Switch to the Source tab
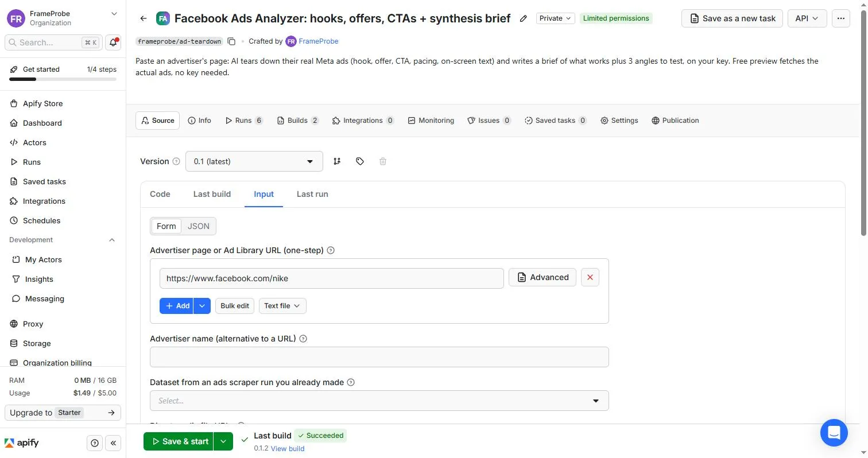The height and width of the screenshot is (458, 868). [157, 121]
